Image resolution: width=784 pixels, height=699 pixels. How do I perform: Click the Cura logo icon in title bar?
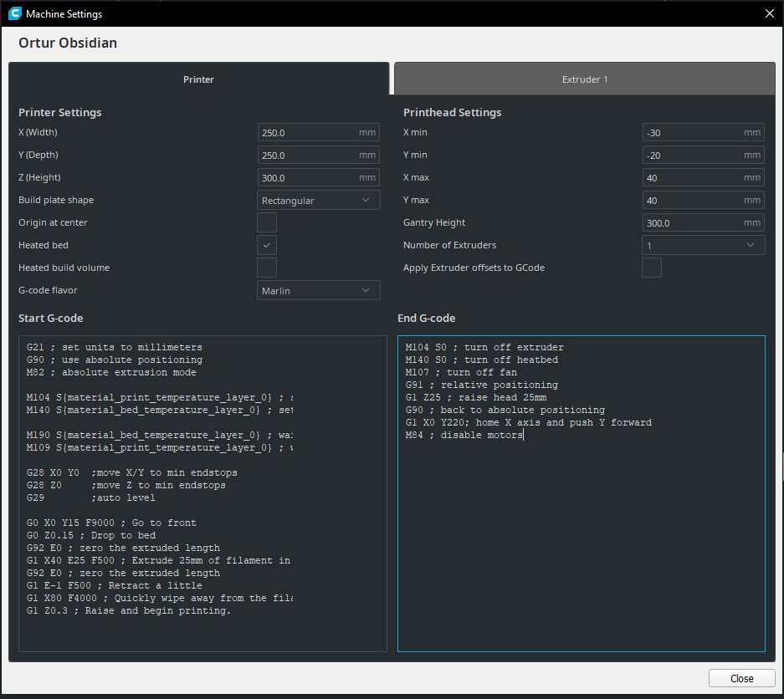pyautogui.click(x=14, y=13)
